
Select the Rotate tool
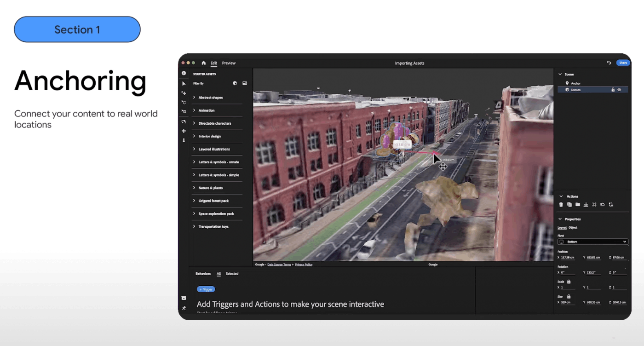pyautogui.click(x=184, y=102)
